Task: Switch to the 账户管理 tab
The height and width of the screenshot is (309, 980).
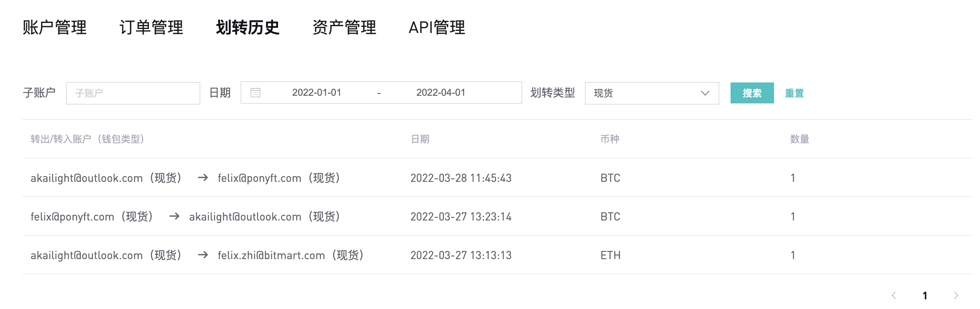Action: click(x=55, y=28)
